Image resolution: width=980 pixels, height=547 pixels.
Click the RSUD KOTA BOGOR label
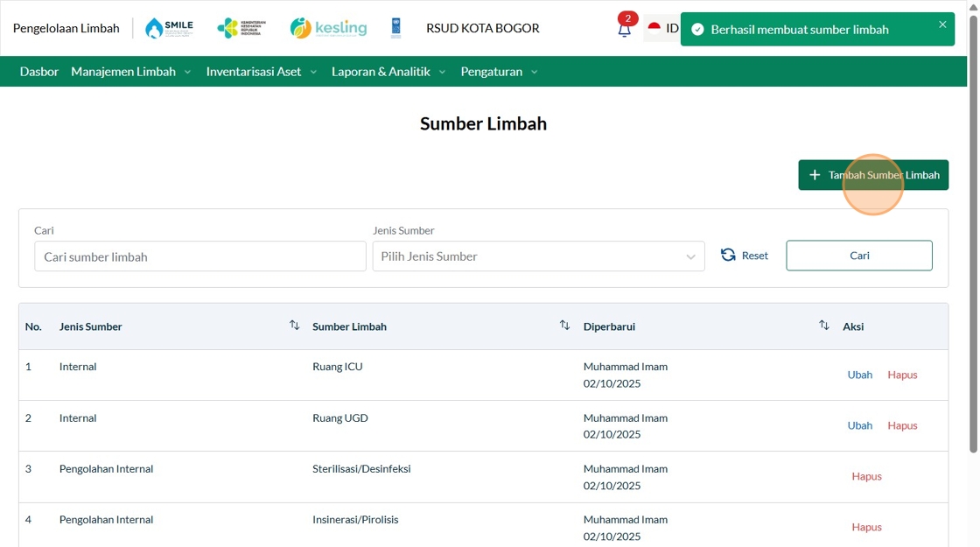(482, 28)
